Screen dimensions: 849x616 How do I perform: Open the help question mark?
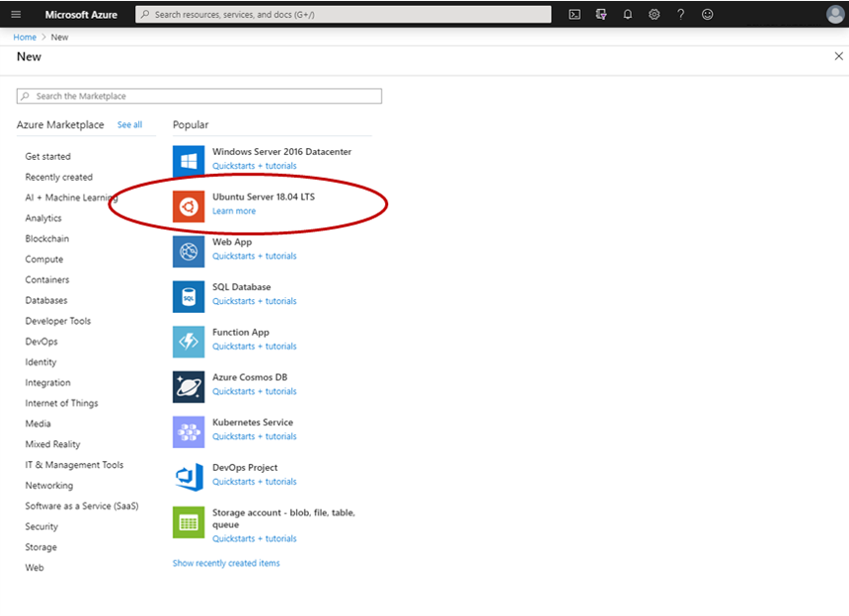point(680,15)
